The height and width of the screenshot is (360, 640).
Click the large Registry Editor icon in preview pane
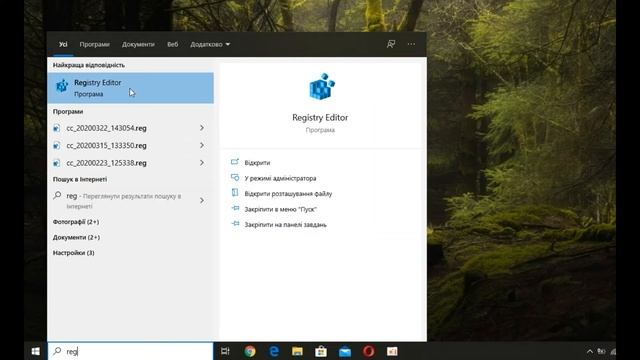coord(322,87)
